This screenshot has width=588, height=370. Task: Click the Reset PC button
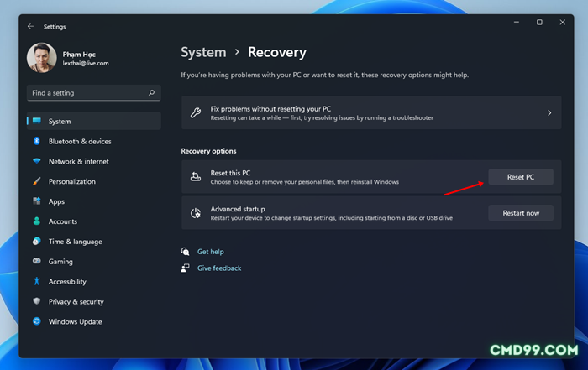tap(521, 177)
